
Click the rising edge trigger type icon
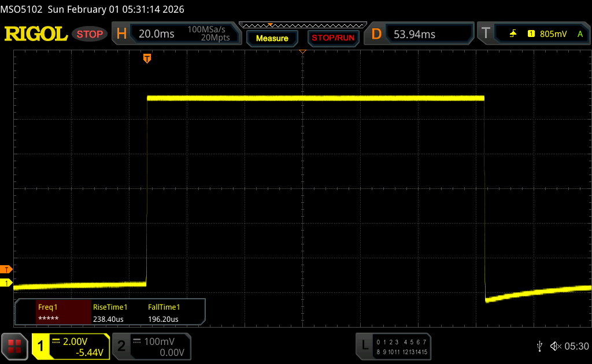tap(513, 34)
